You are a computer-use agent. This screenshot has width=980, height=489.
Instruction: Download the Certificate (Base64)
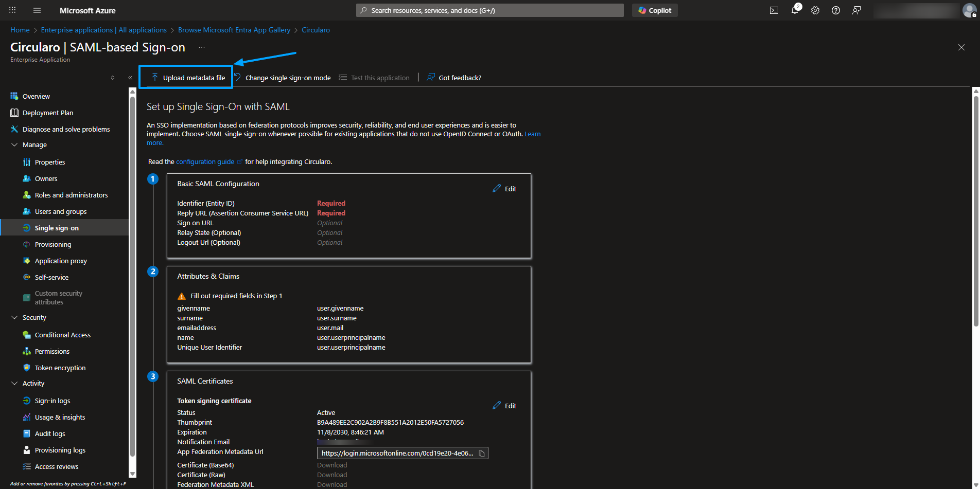click(x=331, y=465)
